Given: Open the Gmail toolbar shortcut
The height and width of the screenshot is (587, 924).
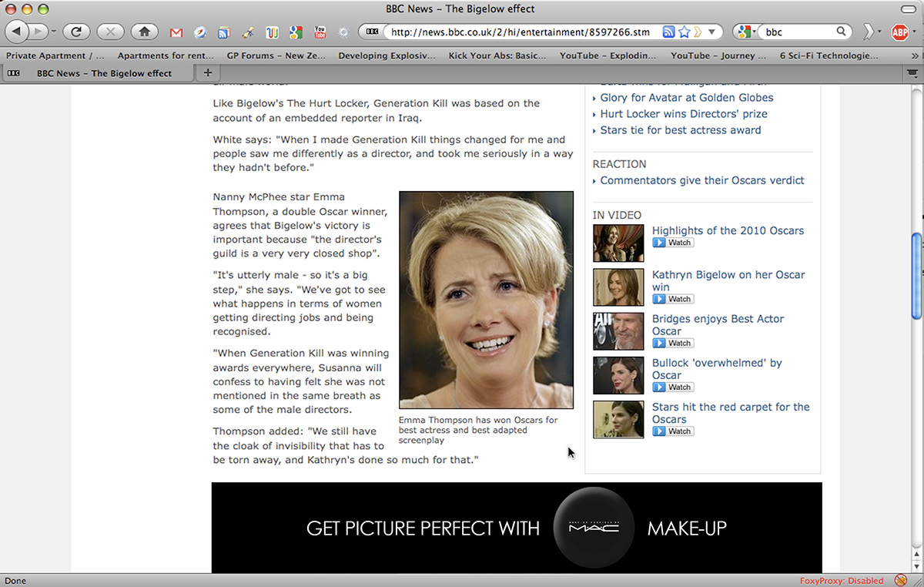Looking at the screenshot, I should (x=176, y=32).
